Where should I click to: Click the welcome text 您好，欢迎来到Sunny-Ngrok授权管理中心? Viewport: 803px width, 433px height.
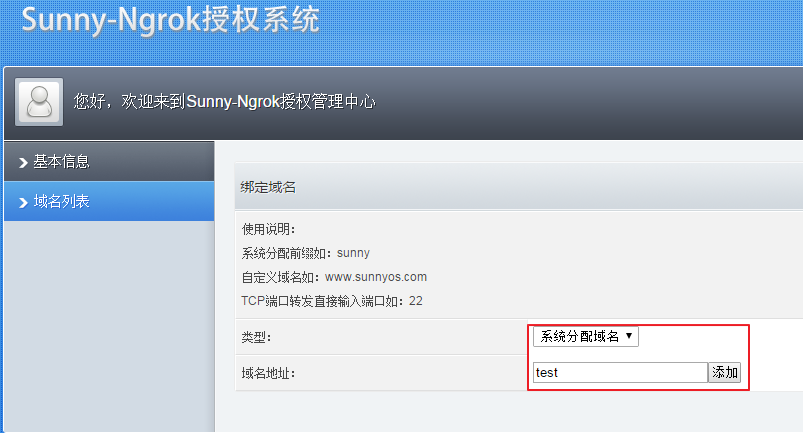coord(224,101)
